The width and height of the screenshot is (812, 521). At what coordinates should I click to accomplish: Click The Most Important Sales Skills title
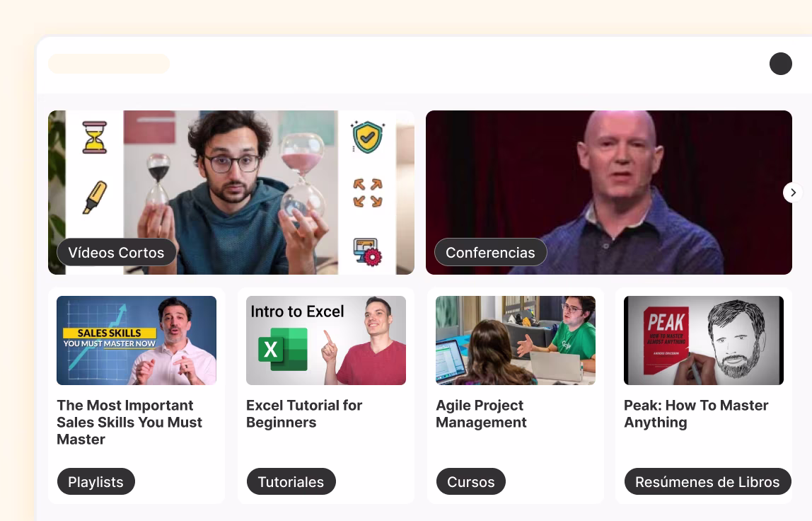click(129, 422)
